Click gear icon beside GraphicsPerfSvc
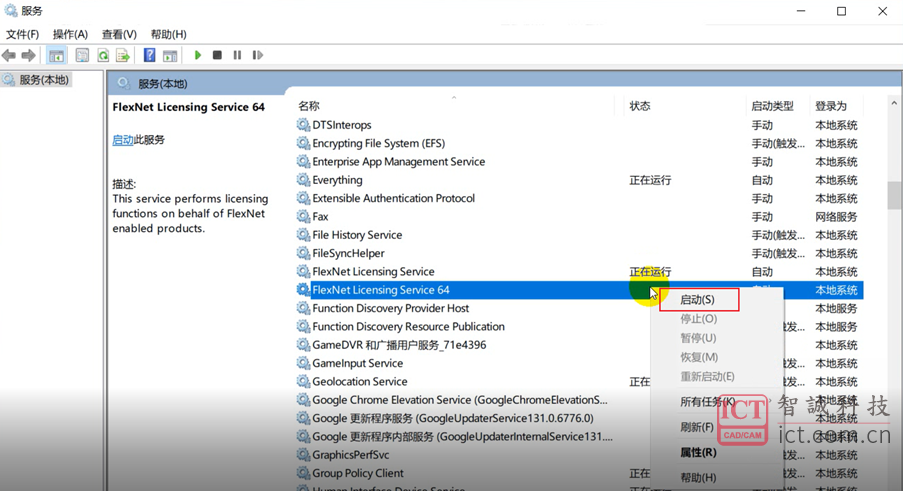The height and width of the screenshot is (491, 903). [x=303, y=455]
